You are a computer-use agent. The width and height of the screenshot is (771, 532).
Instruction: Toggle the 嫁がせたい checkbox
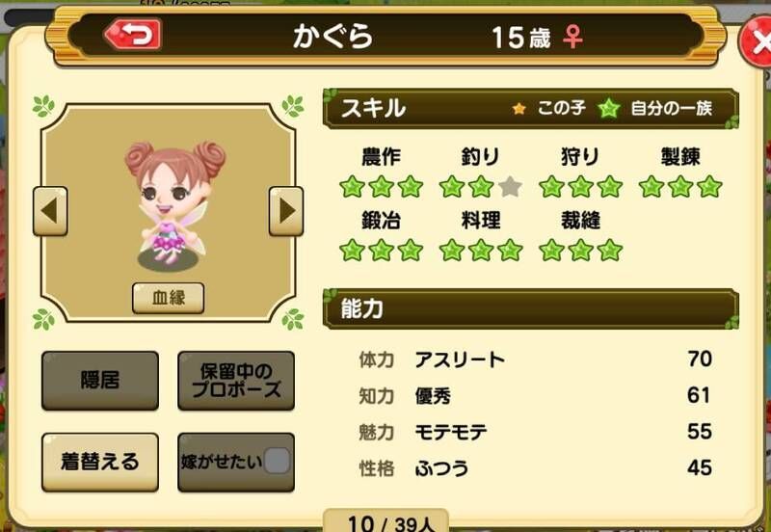pyautogui.click(x=278, y=461)
